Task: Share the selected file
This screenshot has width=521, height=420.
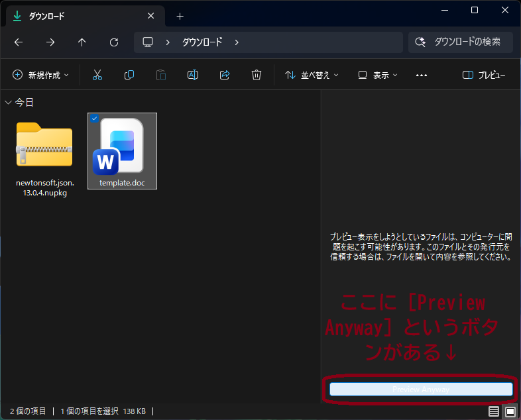Action: tap(225, 75)
